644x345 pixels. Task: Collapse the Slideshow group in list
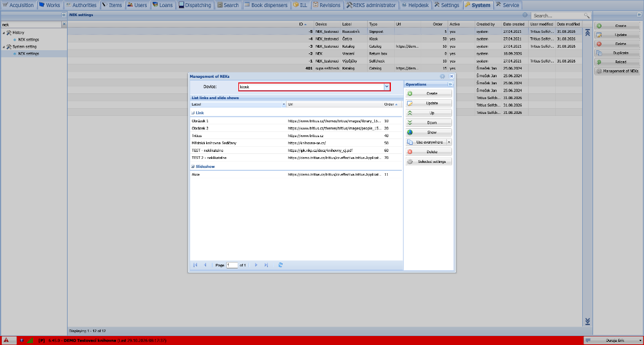pyautogui.click(x=193, y=166)
